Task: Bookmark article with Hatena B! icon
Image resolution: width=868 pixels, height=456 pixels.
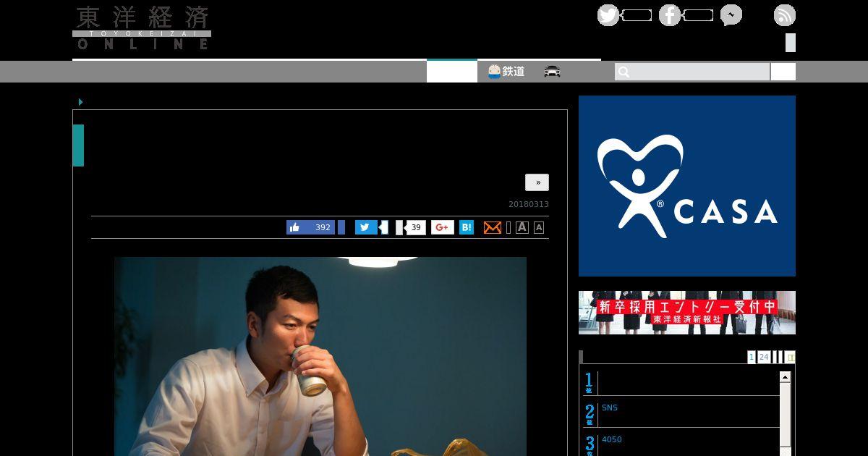Action: (467, 227)
